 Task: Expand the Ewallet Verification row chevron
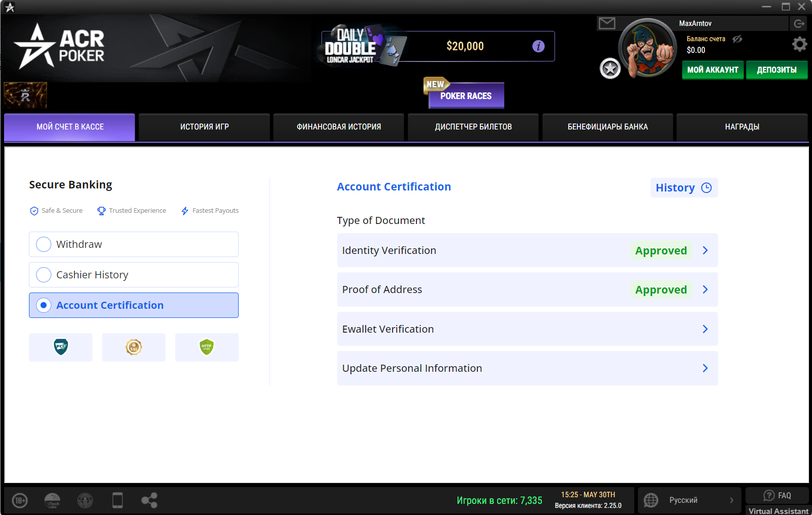(705, 329)
